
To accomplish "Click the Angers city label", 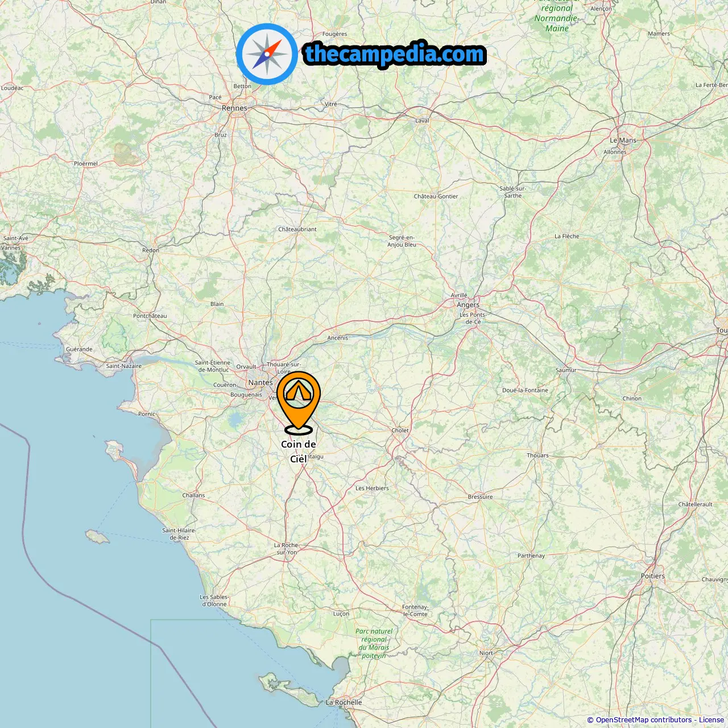I will [x=468, y=305].
